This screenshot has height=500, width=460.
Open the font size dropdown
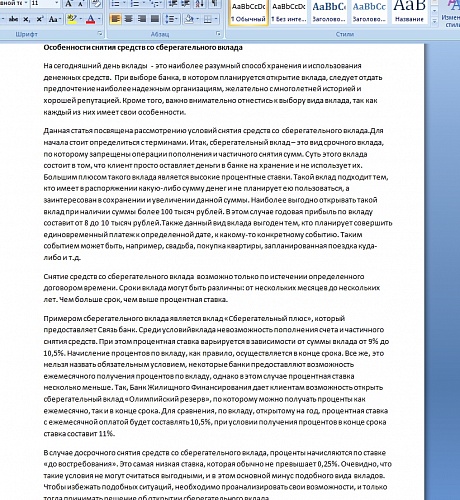click(x=56, y=3)
